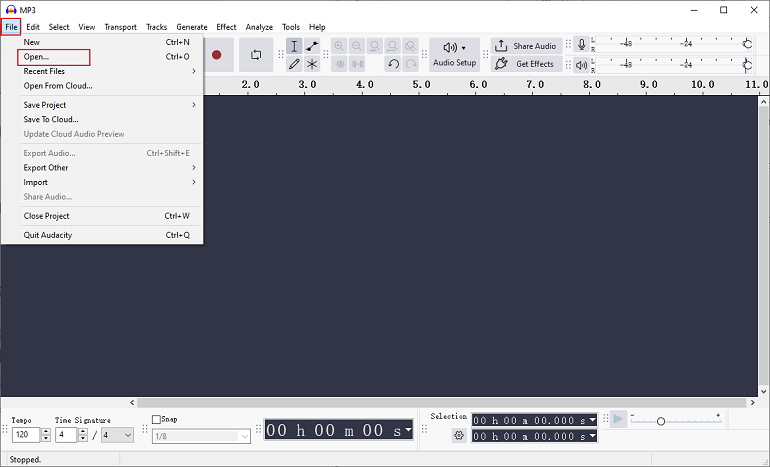Image resolution: width=770 pixels, height=467 pixels.
Task: Click the Play-at-speed button
Action: [x=618, y=419]
